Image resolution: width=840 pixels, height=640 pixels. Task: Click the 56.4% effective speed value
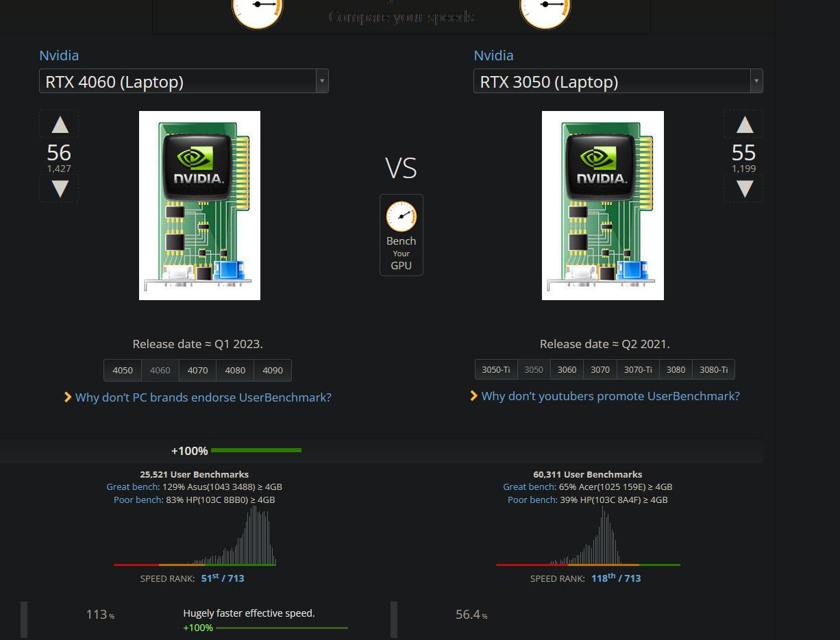471,615
